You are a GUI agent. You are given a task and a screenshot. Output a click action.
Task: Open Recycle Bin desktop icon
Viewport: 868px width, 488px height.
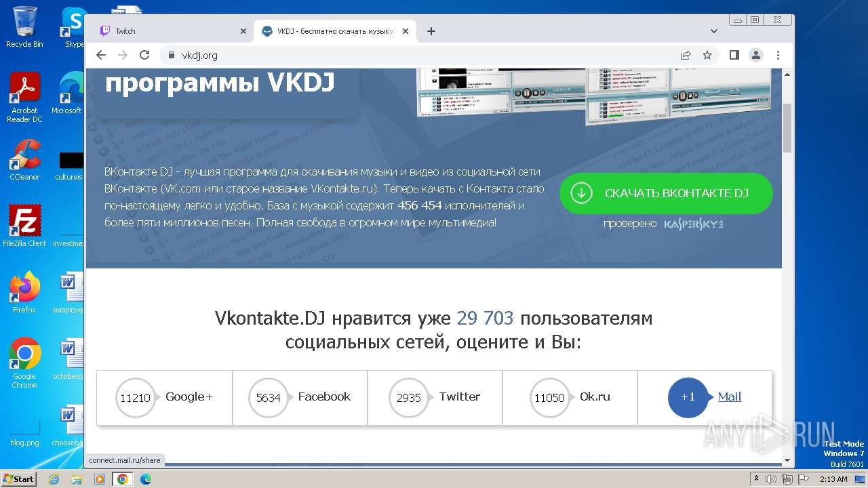point(24,27)
